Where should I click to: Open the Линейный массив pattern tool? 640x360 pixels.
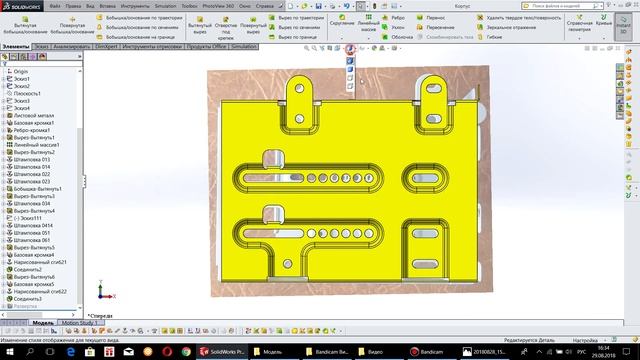369,22
